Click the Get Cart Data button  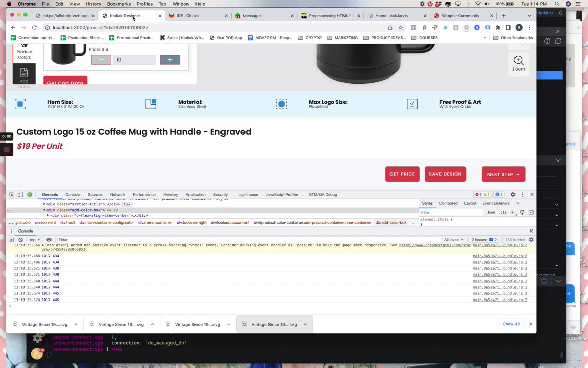(65, 80)
